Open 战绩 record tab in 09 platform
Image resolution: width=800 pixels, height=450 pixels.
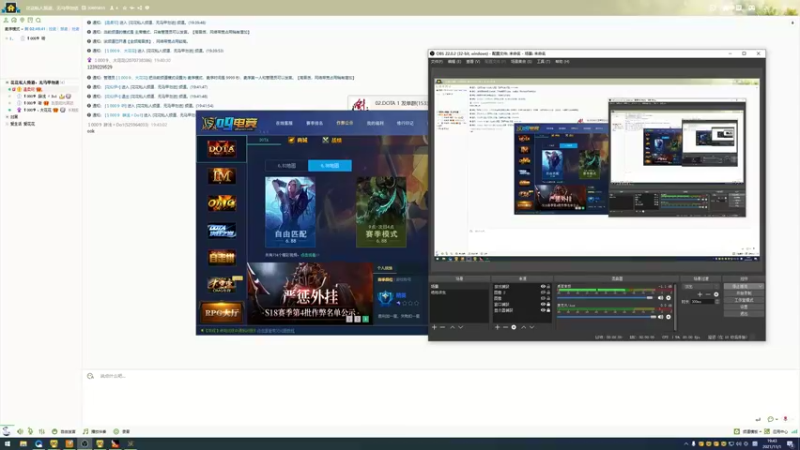coord(332,140)
